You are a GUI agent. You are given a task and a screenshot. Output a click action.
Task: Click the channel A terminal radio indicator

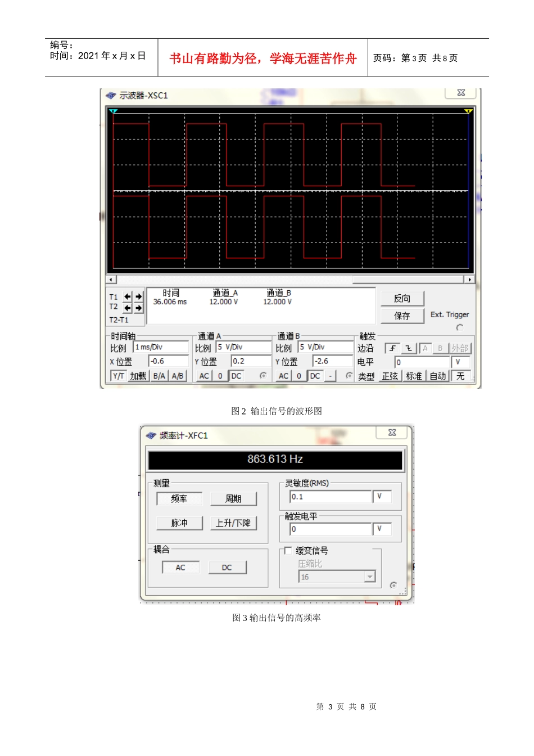[x=263, y=376]
